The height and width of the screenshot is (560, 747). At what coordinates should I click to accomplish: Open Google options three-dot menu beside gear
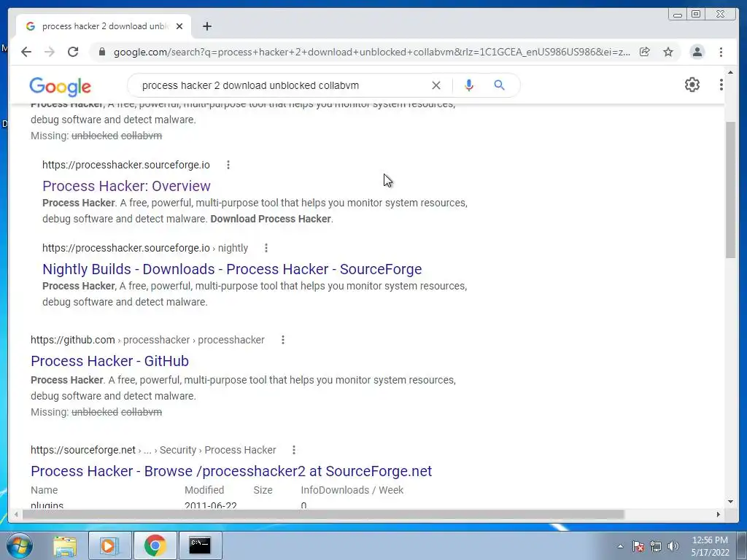coord(721,85)
